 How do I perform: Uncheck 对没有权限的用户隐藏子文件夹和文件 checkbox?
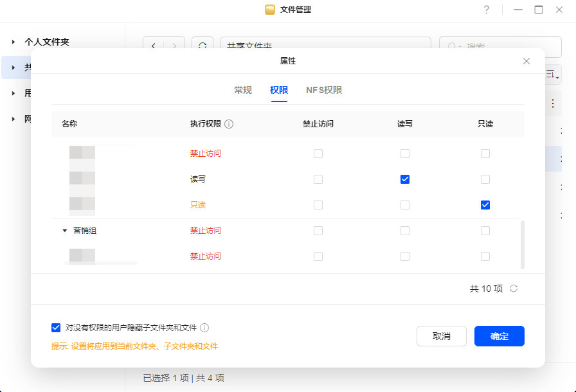[x=56, y=328]
